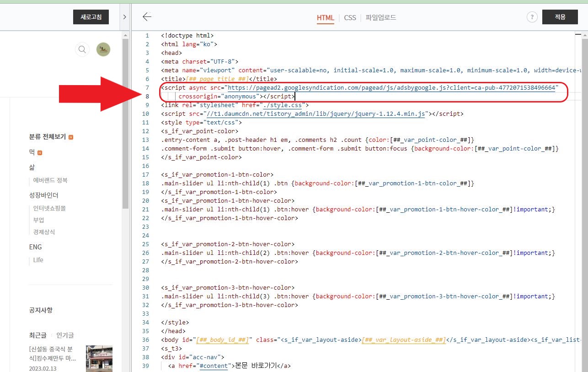Open the 성장바인더 category
This screenshot has width=588, height=372.
(x=44, y=195)
